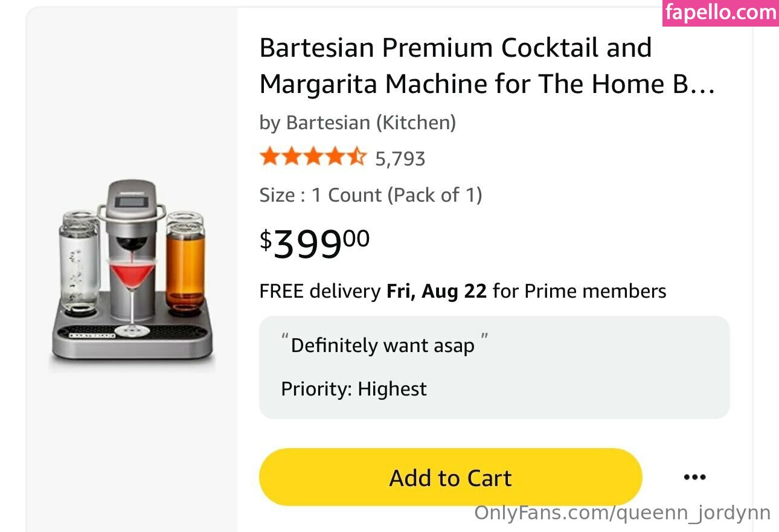Click the pink fapello.com badge

(x=720, y=13)
